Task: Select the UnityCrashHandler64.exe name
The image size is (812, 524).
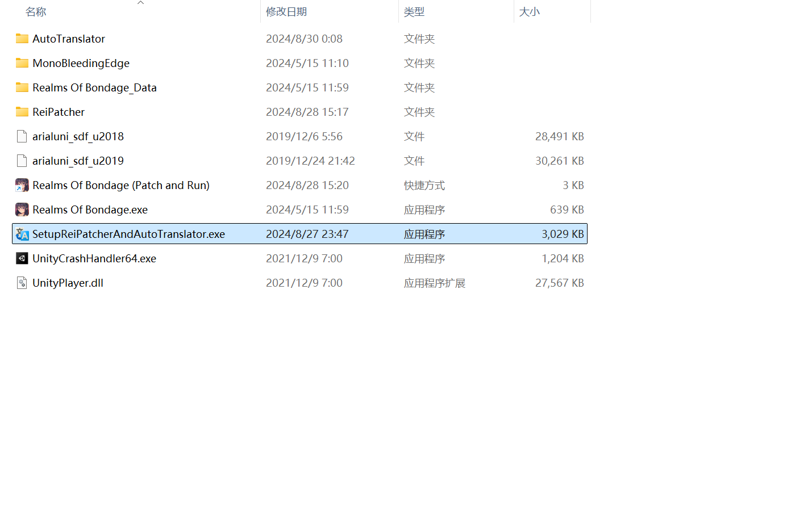Action: (x=94, y=258)
